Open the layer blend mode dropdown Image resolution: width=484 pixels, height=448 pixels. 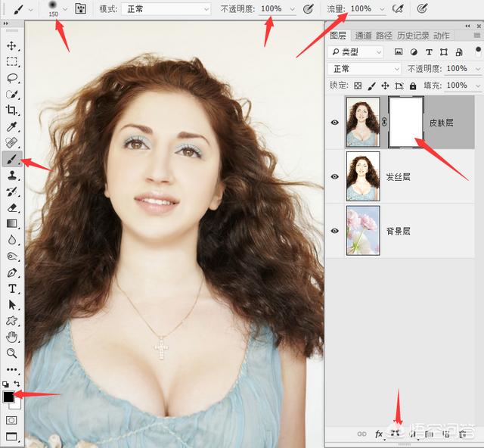coord(365,68)
